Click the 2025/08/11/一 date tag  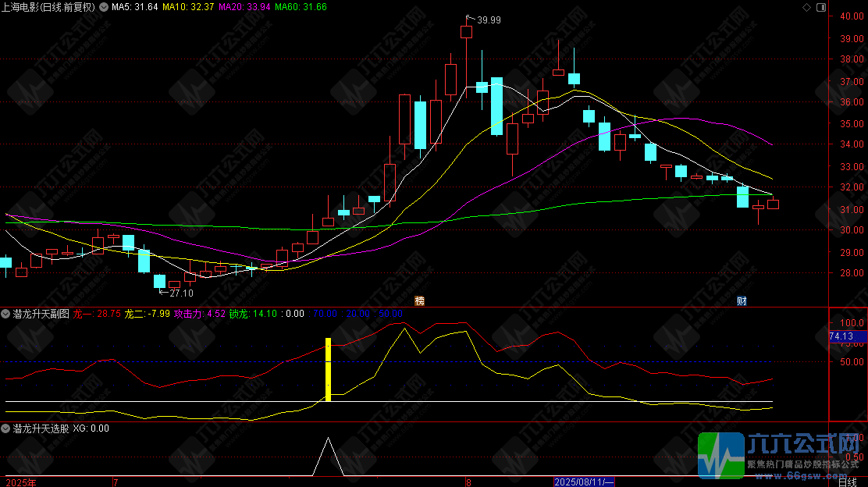click(x=584, y=482)
